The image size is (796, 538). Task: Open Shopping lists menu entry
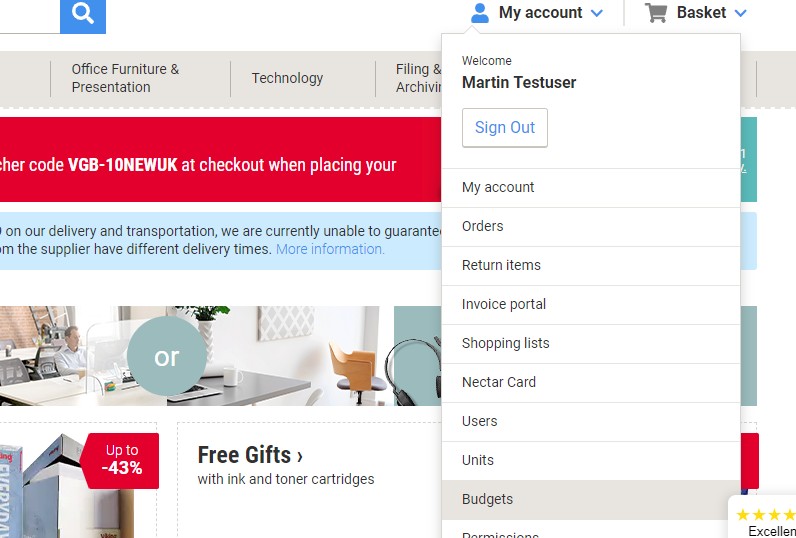[x=506, y=343]
